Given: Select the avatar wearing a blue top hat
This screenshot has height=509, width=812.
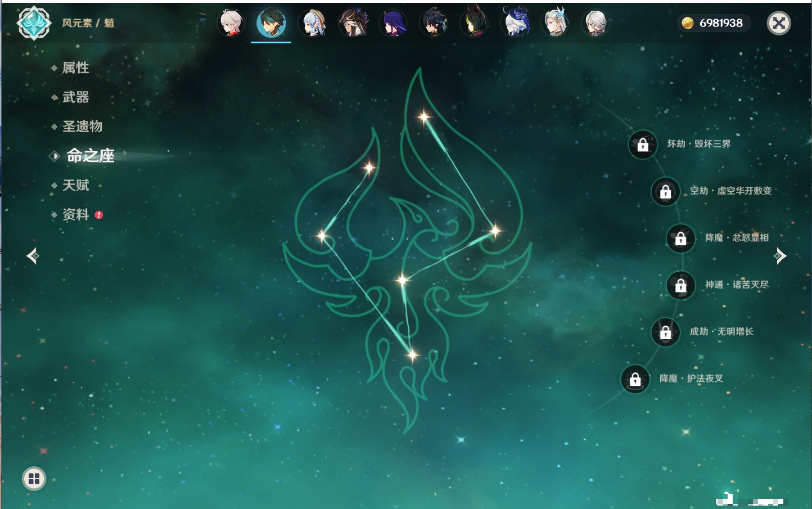Looking at the screenshot, I should click(515, 23).
